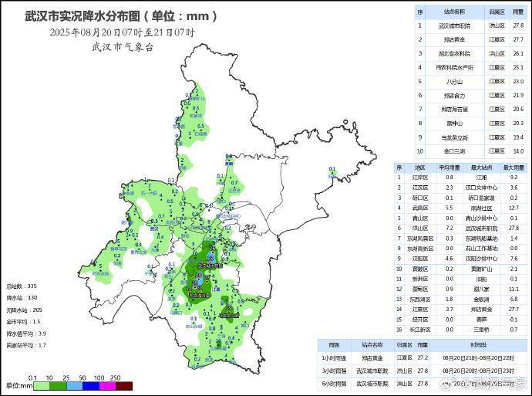Click the 时间段 column header
The width and height of the screenshot is (532, 396).
[x=478, y=345]
